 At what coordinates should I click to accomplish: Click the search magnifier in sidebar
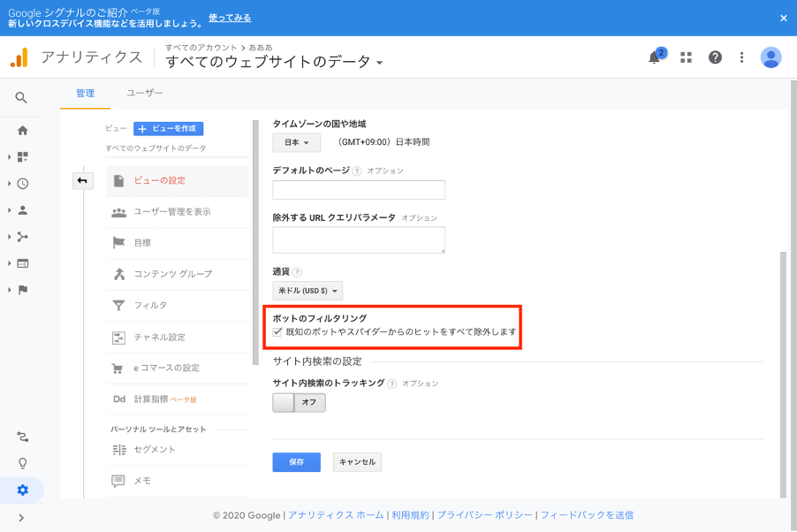[21, 97]
